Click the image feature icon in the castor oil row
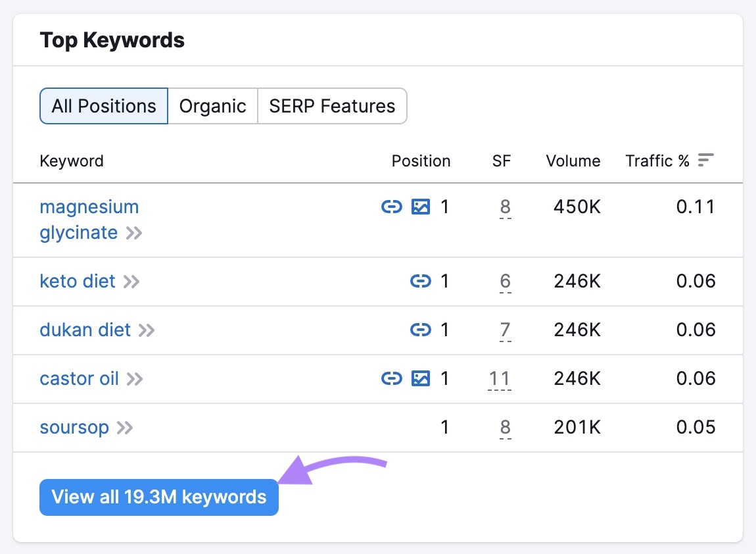756x554 pixels. tap(419, 379)
